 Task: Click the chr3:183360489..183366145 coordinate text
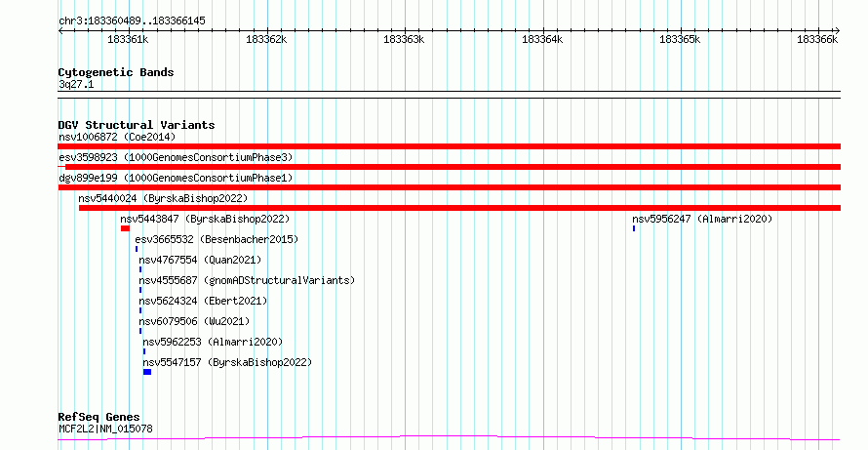[x=132, y=21]
